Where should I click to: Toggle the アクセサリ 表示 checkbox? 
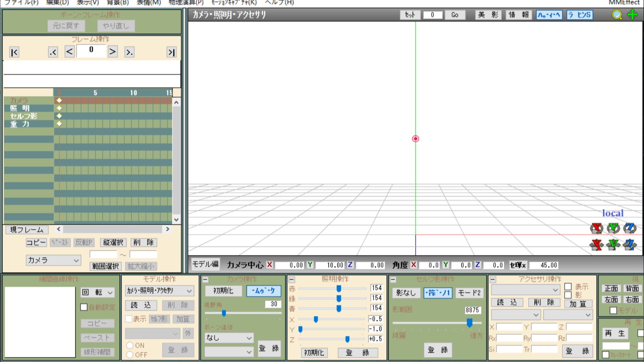[x=568, y=287]
